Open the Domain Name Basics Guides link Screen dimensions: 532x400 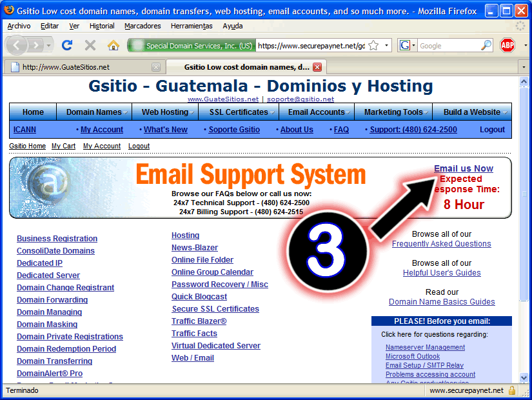coord(442,302)
